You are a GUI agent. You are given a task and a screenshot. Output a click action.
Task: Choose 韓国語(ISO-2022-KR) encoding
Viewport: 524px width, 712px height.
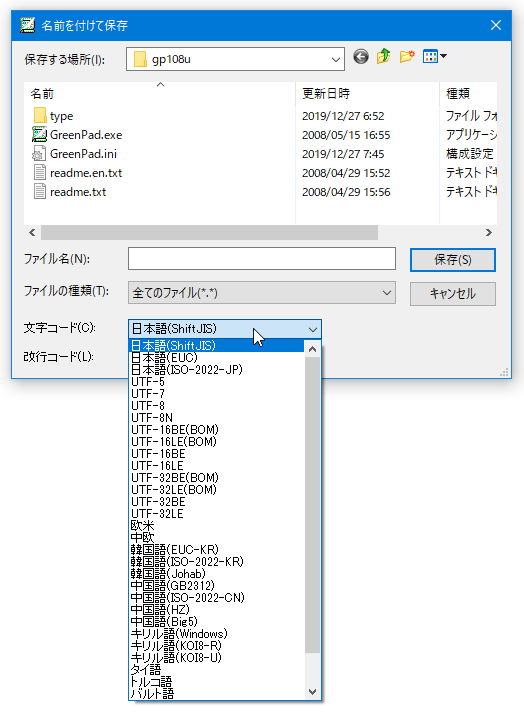tap(217, 562)
